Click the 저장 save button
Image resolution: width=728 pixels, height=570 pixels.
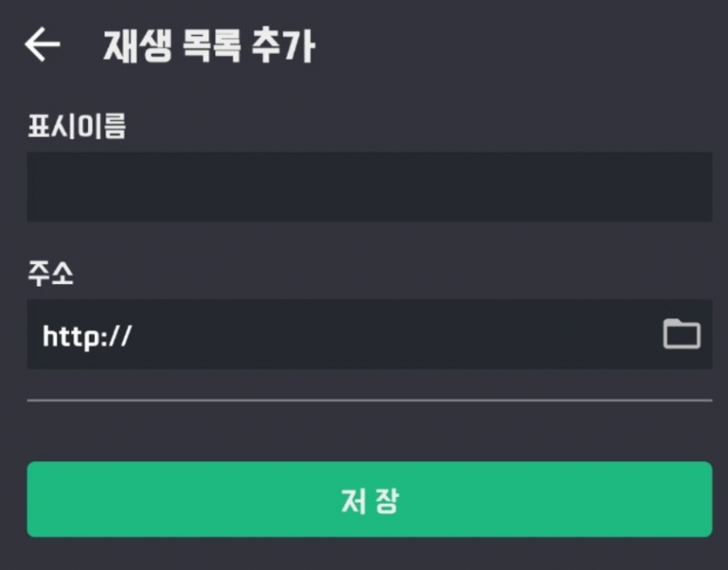pos(370,499)
